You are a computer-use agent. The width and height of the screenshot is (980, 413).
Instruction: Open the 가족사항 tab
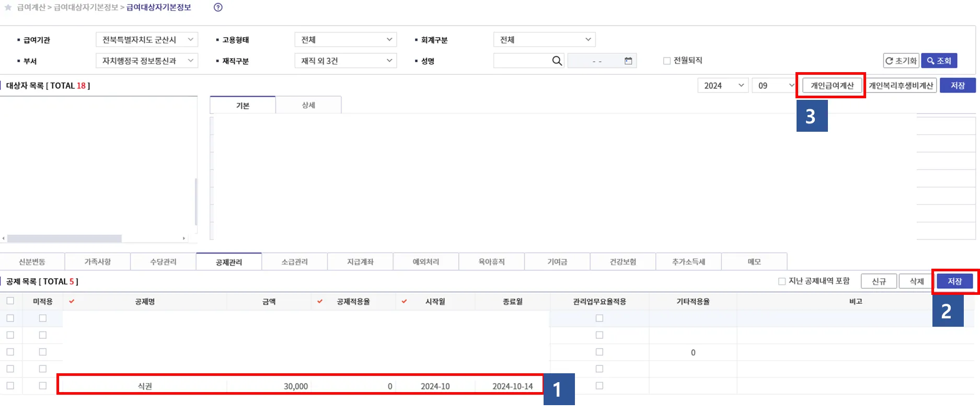click(98, 262)
